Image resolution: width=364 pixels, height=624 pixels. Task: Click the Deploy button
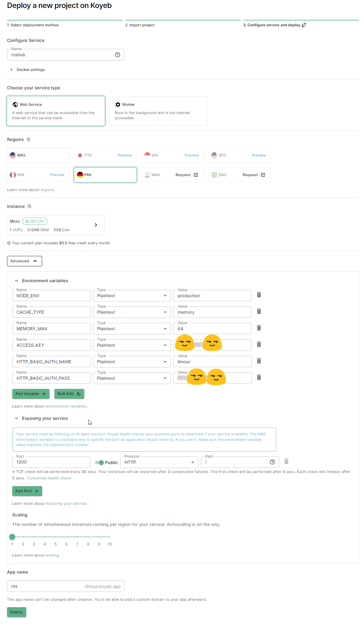[16, 612]
